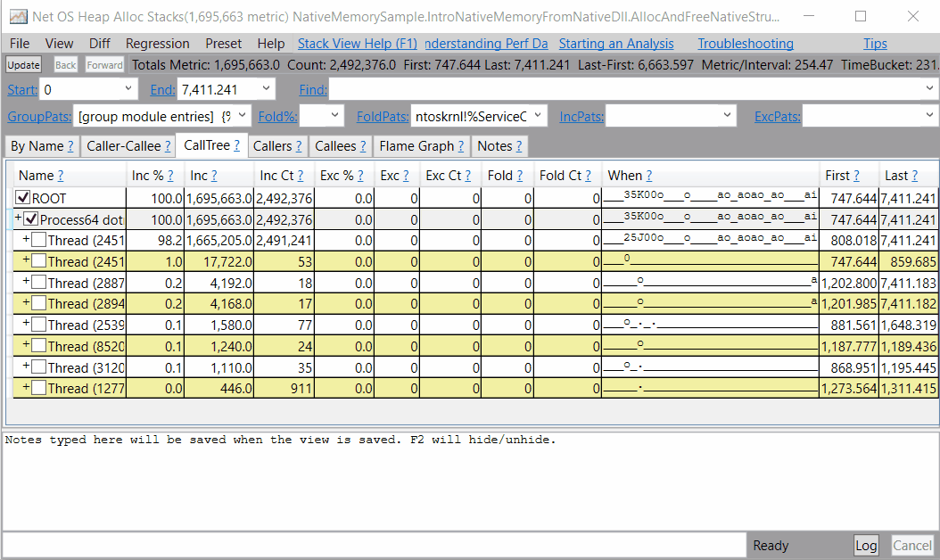Open the Troubleshooting link
Viewport: 940px width, 560px height.
(x=746, y=43)
